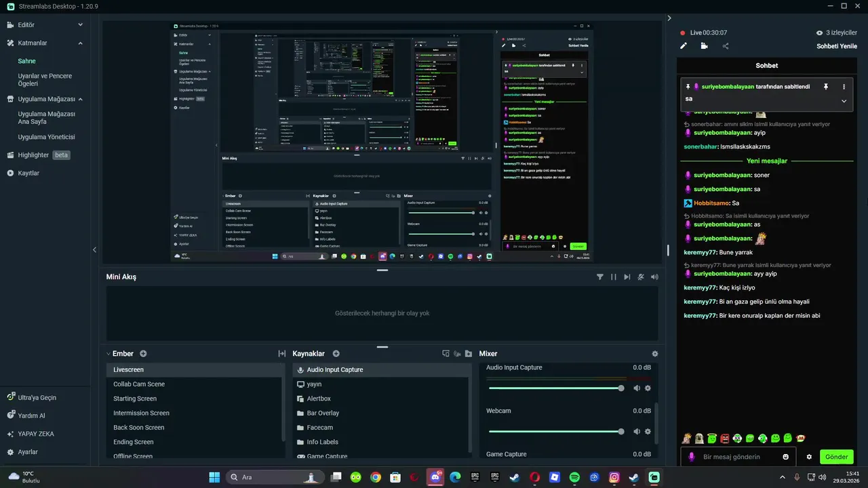The width and height of the screenshot is (868, 488).
Task: Click the Bir mesaj gönderin chat input
Action: 739,457
